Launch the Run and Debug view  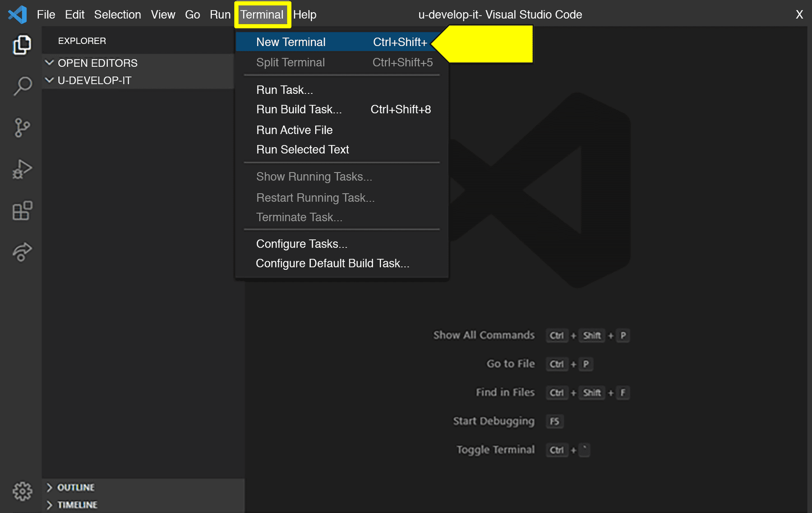[22, 169]
